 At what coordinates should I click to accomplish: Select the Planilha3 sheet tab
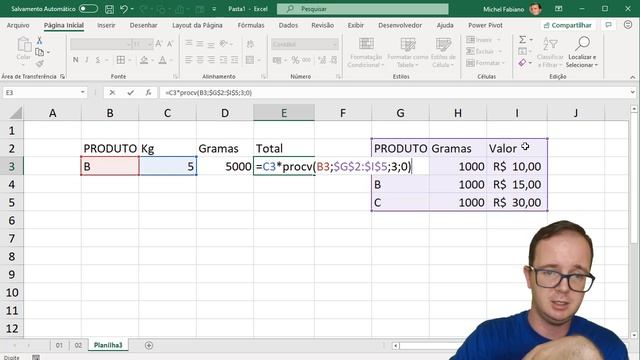[108, 345]
